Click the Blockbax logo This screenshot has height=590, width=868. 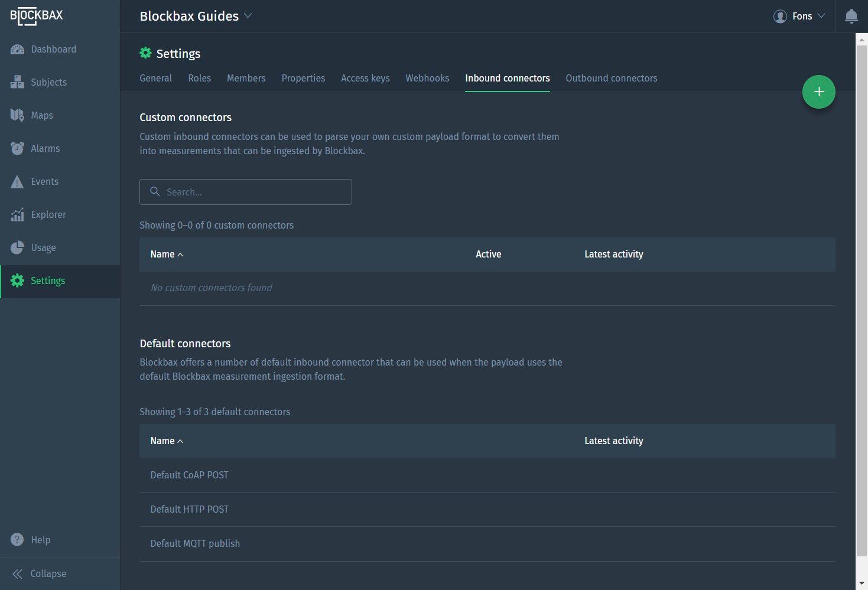point(37,17)
